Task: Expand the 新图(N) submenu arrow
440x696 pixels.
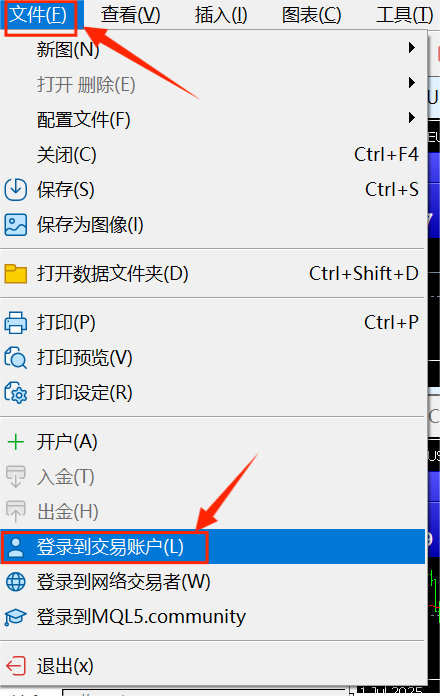Action: pyautogui.click(x=412, y=47)
